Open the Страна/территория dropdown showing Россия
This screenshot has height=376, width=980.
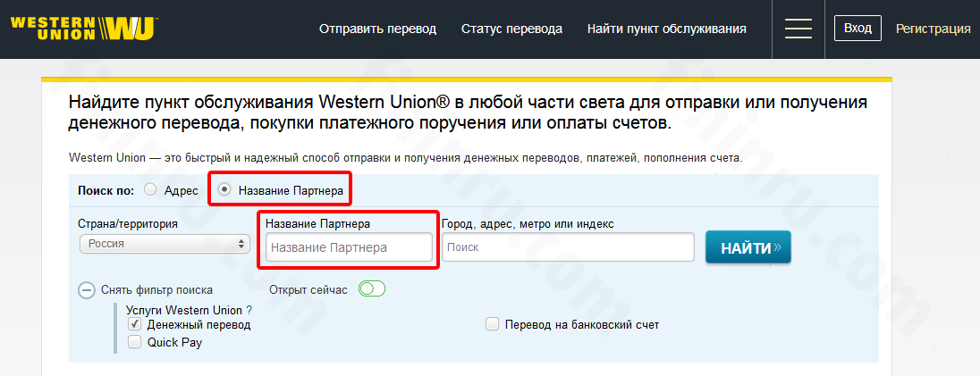pyautogui.click(x=165, y=244)
